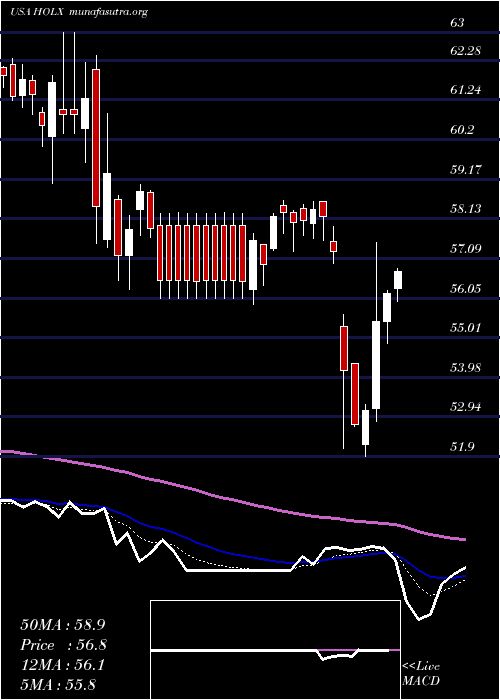Click the pink 50MA line
500x700 pixels.
232,498
